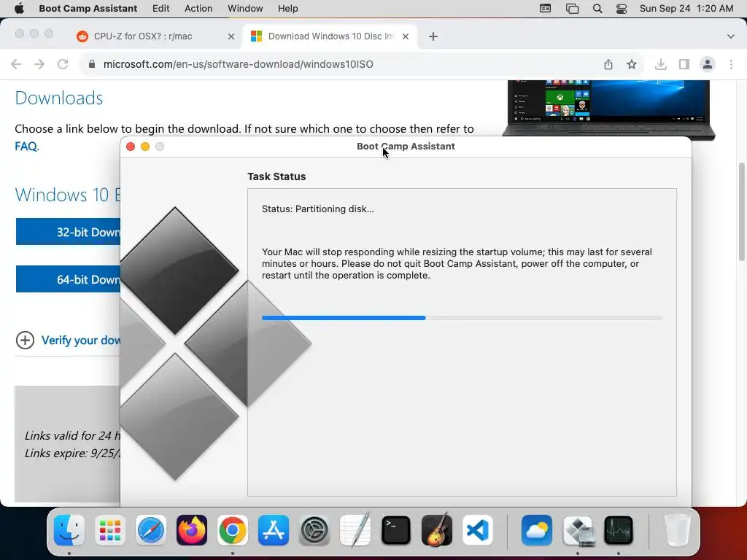This screenshot has width=747, height=560.
Task: Toggle Chrome side panel
Action: pyautogui.click(x=684, y=64)
